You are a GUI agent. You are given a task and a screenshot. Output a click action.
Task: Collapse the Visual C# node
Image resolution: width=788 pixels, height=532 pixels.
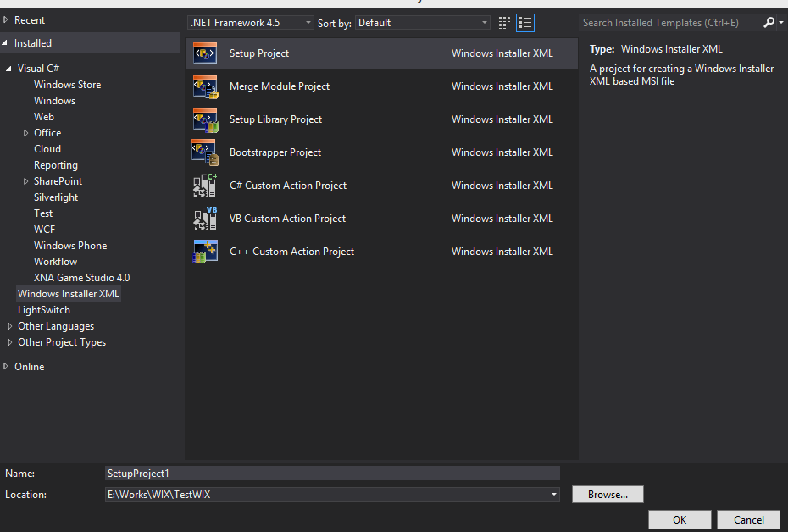[x=8, y=69]
